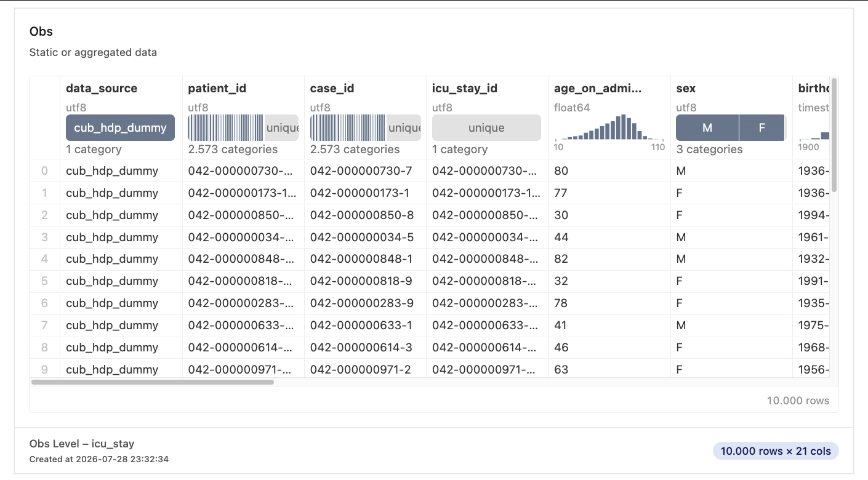Click the sex column header
The height and width of the screenshot is (480, 868).
686,89
